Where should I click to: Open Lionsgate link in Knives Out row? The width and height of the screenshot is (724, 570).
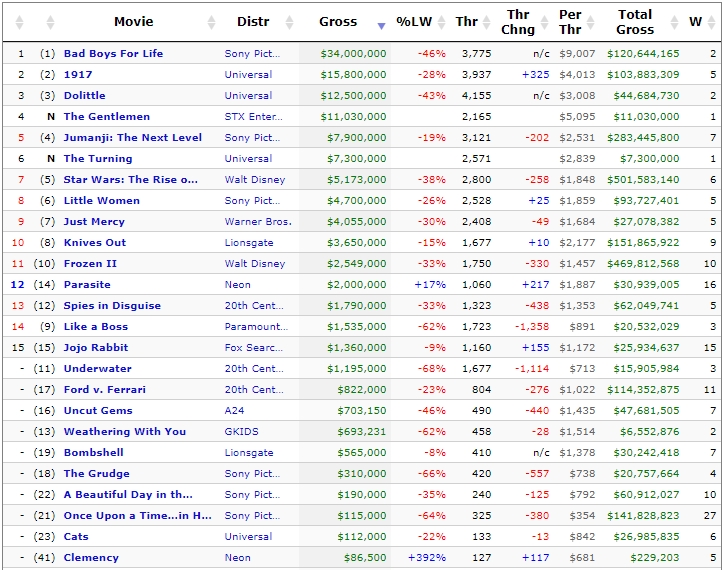[x=249, y=243]
